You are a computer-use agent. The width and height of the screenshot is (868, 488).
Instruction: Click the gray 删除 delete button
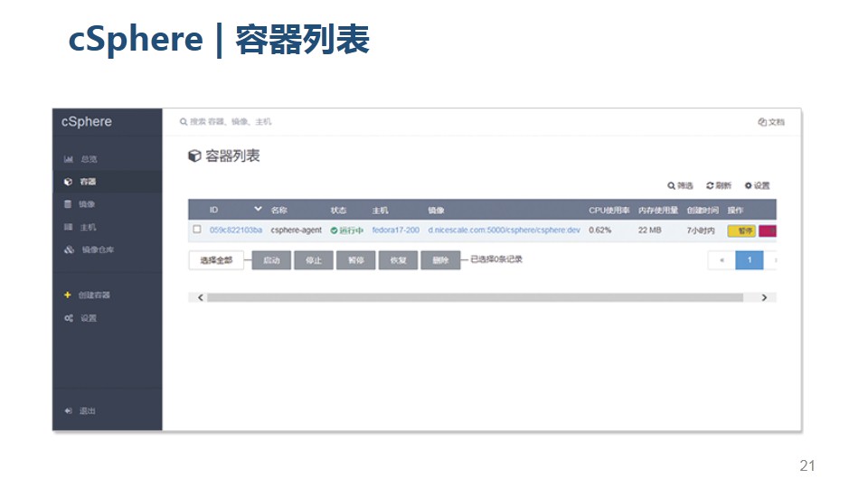440,260
